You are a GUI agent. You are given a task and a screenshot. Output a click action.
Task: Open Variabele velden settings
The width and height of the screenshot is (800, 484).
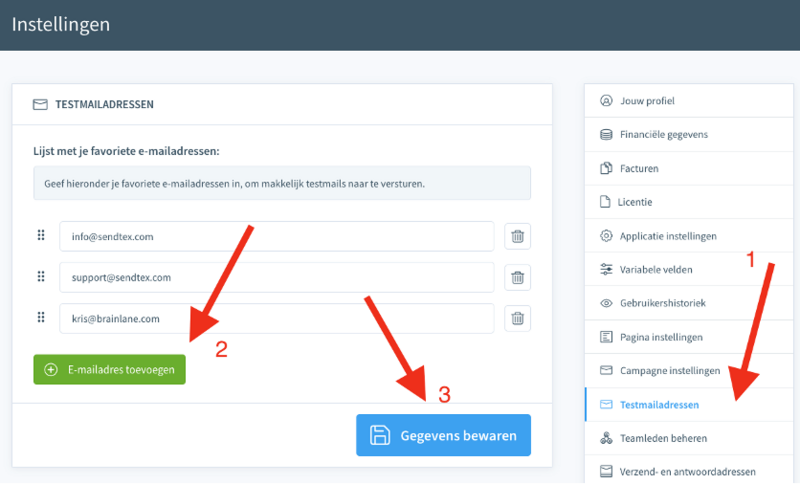click(655, 269)
